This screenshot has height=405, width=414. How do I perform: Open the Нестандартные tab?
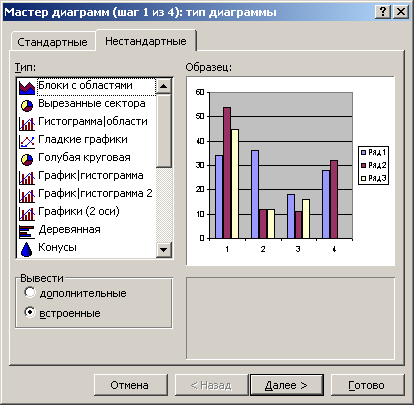tap(146, 41)
